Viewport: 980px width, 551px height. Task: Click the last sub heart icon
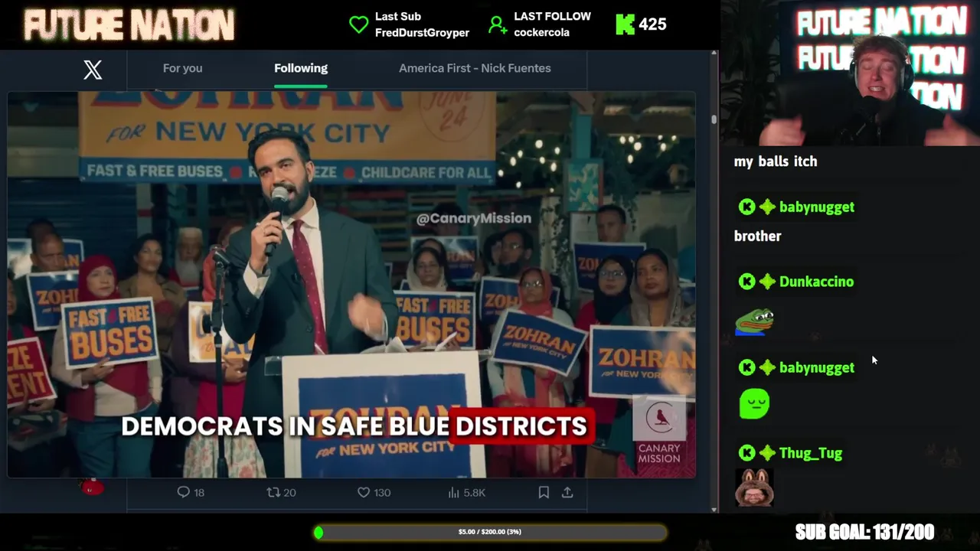[358, 24]
